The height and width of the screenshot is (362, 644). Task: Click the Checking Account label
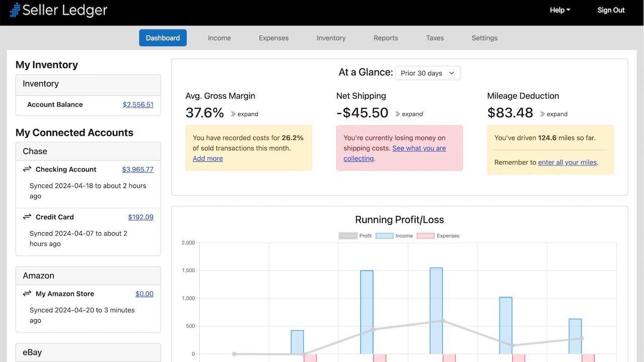tap(66, 169)
